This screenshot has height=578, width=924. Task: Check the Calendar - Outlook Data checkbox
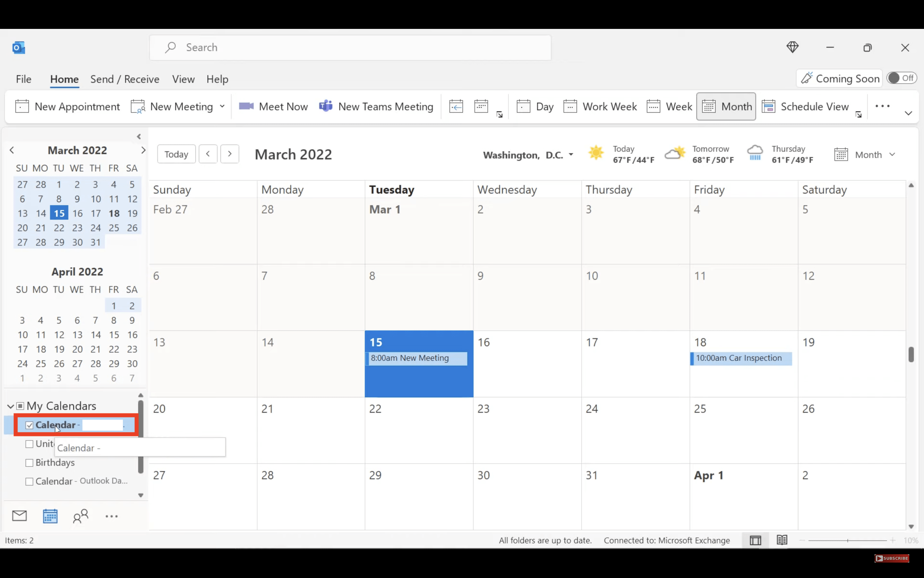click(30, 482)
